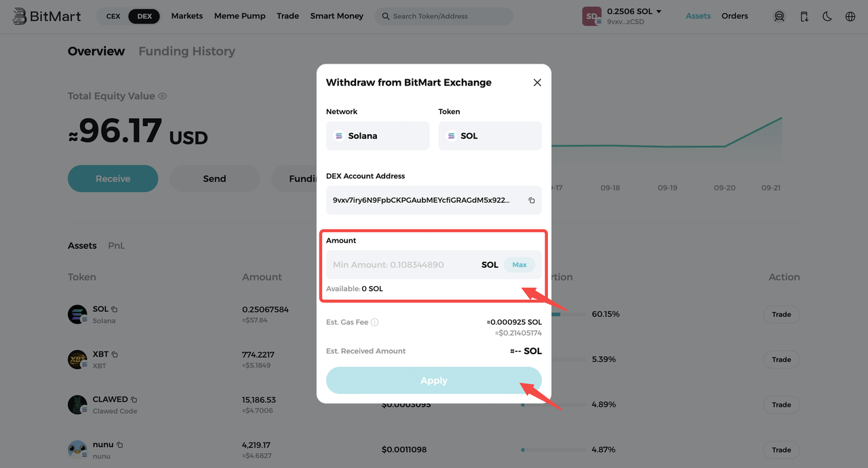Click the BitMart logo
This screenshot has width=868, height=468.
[x=46, y=16]
